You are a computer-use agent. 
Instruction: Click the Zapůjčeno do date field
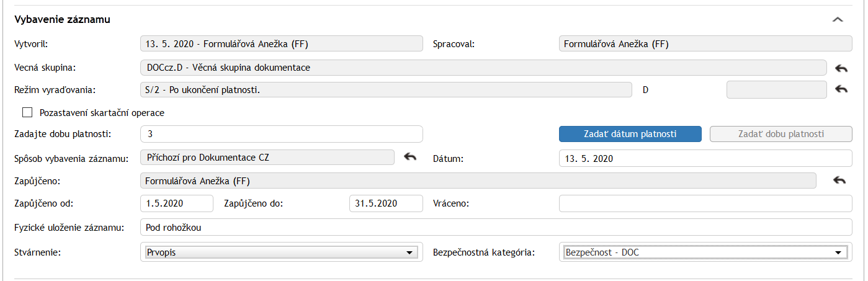click(385, 203)
